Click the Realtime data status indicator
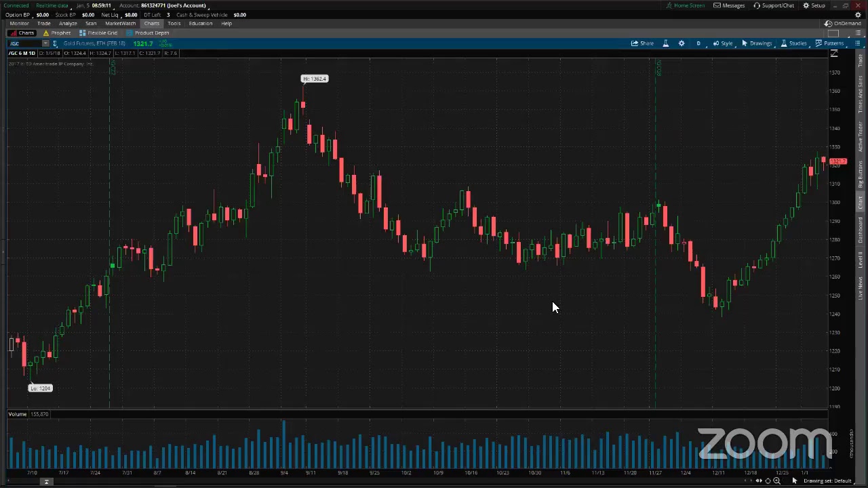Image resolution: width=868 pixels, height=488 pixels. pos(52,5)
